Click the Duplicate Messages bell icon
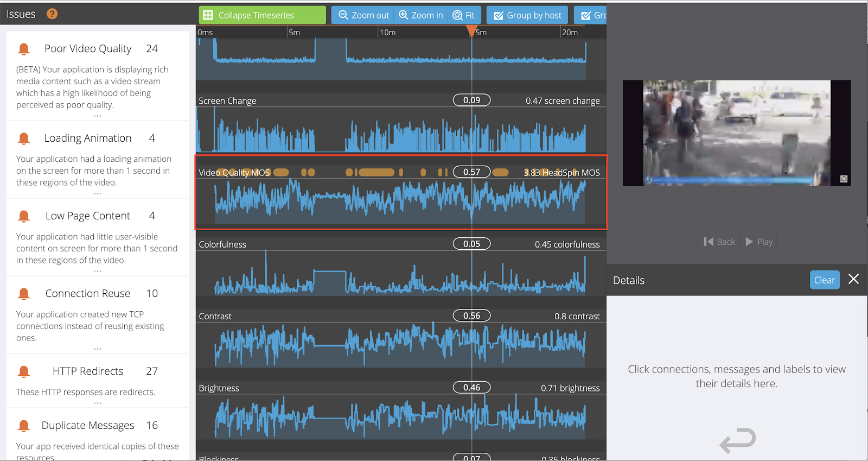This screenshot has width=868, height=461. [x=24, y=426]
